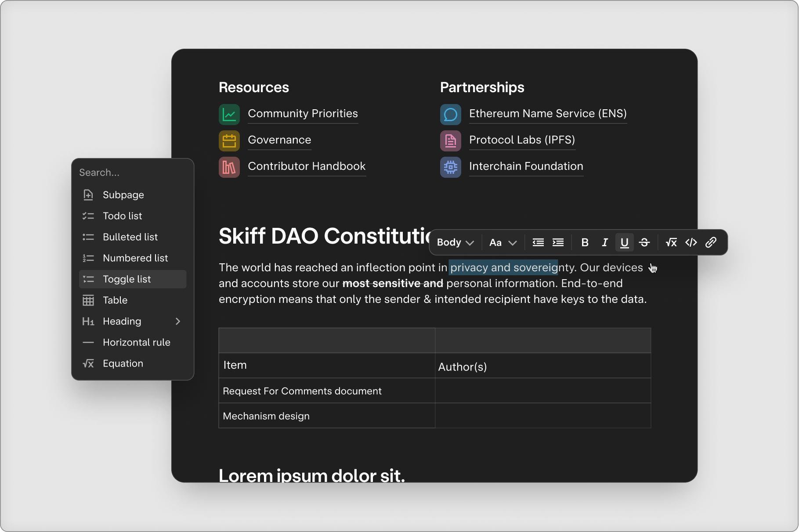Image resolution: width=799 pixels, height=532 pixels.
Task: Choose Horizontal rule from the menu
Action: click(133, 342)
